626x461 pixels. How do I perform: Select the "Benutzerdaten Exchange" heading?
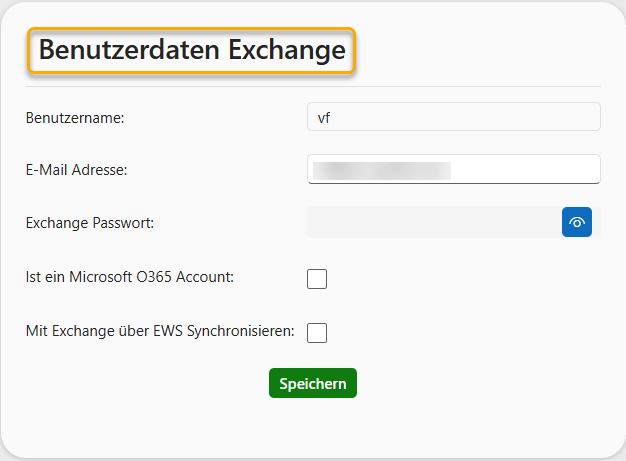pos(192,50)
